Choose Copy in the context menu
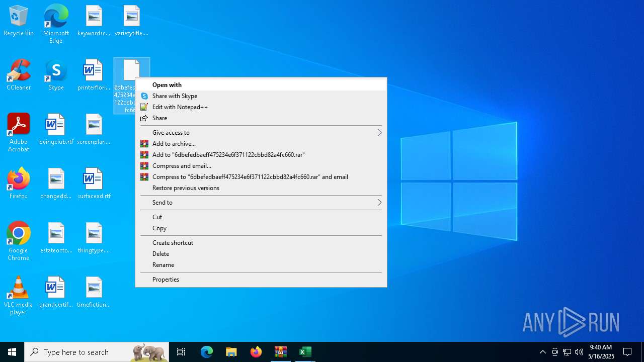644x362 pixels. 261,228
